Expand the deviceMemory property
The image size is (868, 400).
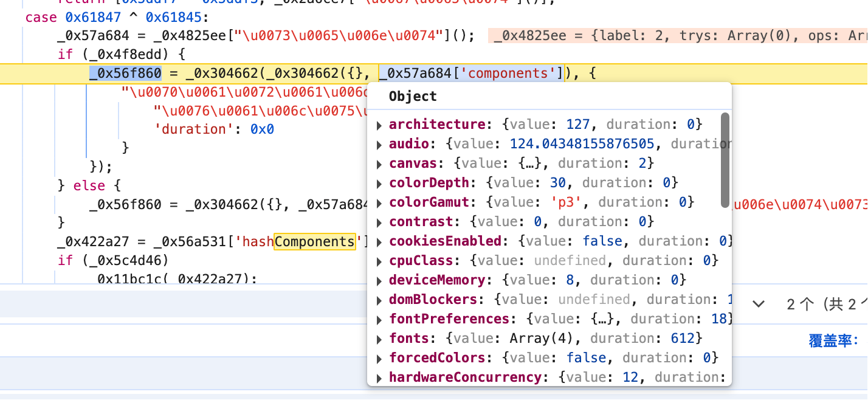point(379,281)
